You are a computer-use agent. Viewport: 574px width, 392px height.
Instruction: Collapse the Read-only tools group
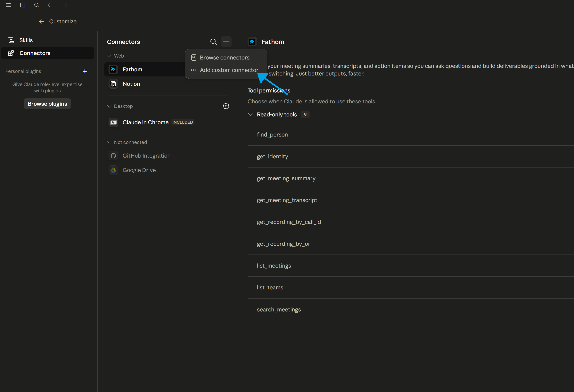pyautogui.click(x=250, y=114)
